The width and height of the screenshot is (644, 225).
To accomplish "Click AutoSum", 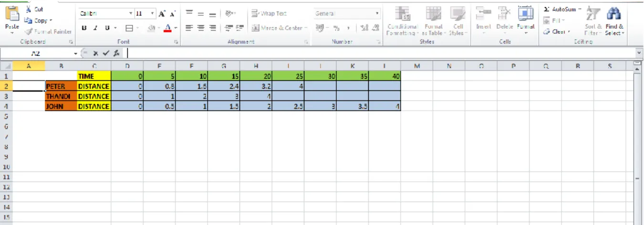I will (562, 9).
